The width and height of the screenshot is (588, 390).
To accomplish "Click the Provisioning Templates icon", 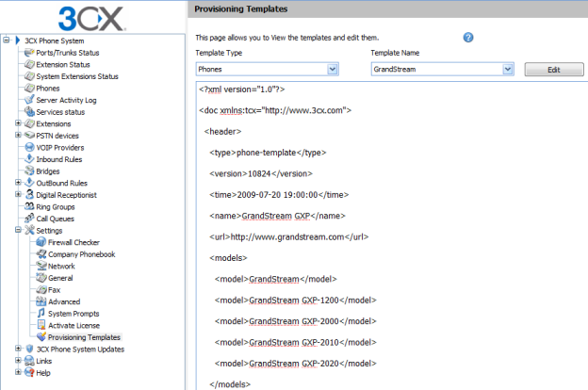I will coord(41,337).
